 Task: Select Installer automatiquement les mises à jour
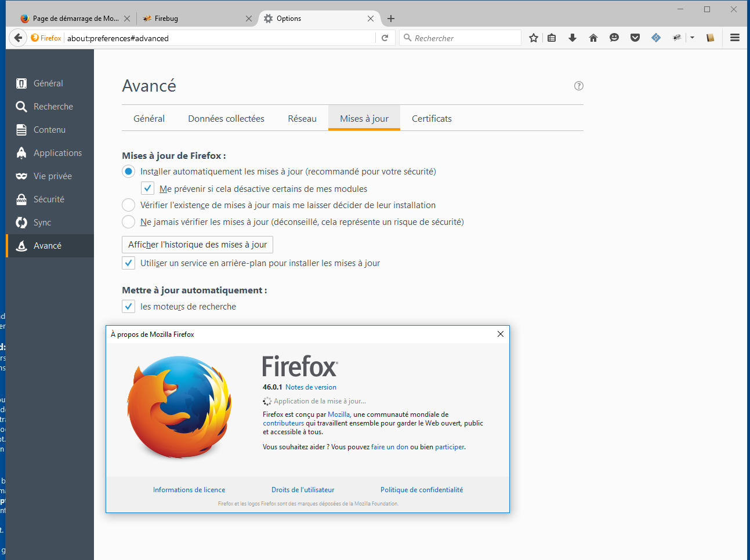pos(129,172)
